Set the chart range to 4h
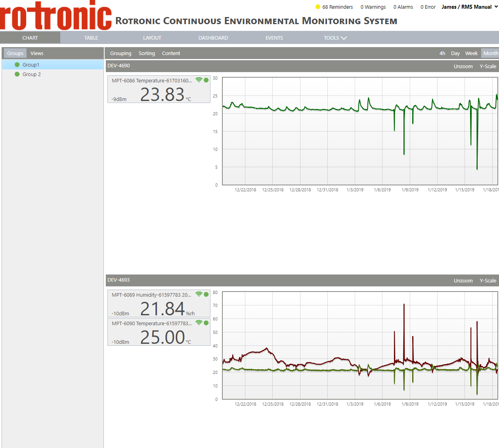This screenshot has width=499, height=448. click(442, 53)
